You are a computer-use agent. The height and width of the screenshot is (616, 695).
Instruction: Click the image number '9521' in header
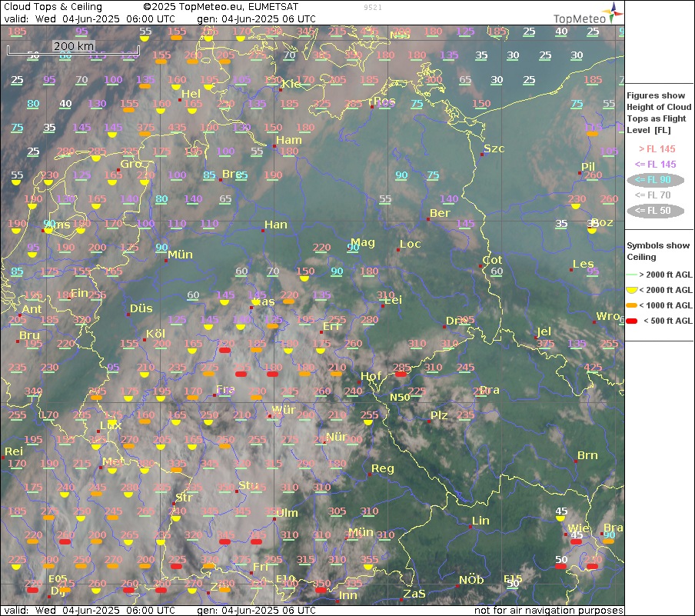click(x=372, y=7)
